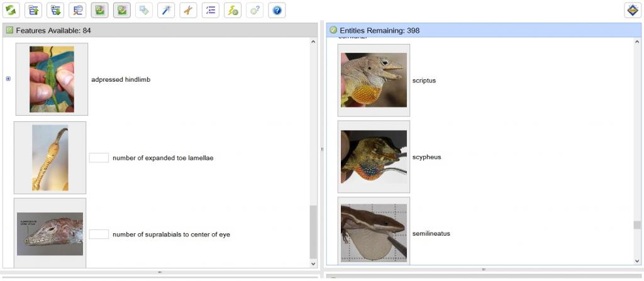Screen dimensions: 644x281
Task: Toggle entity thumbnails display button
Action: pyautogui.click(x=122, y=10)
